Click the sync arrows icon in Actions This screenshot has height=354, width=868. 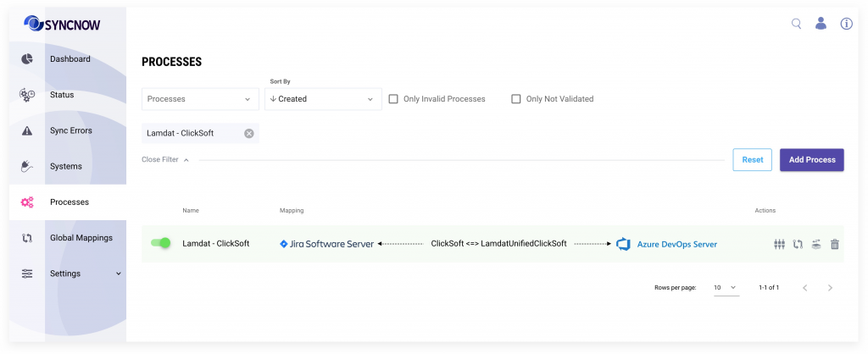(x=798, y=244)
